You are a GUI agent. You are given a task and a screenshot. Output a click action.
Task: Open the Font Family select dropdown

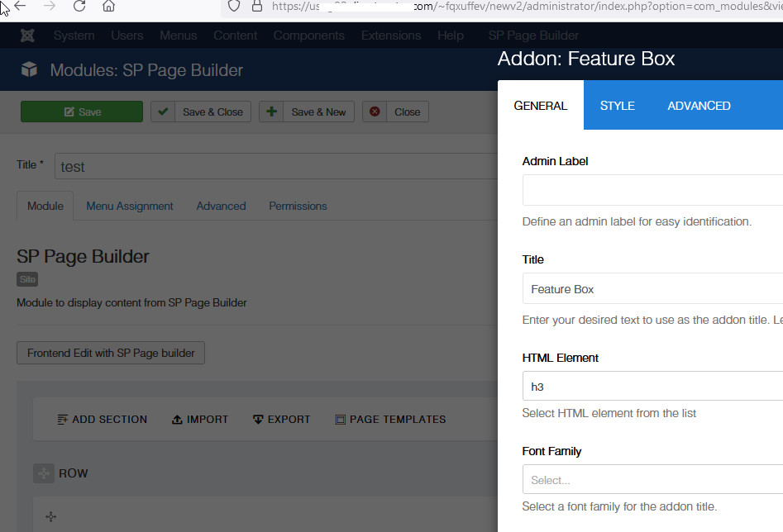click(x=652, y=480)
